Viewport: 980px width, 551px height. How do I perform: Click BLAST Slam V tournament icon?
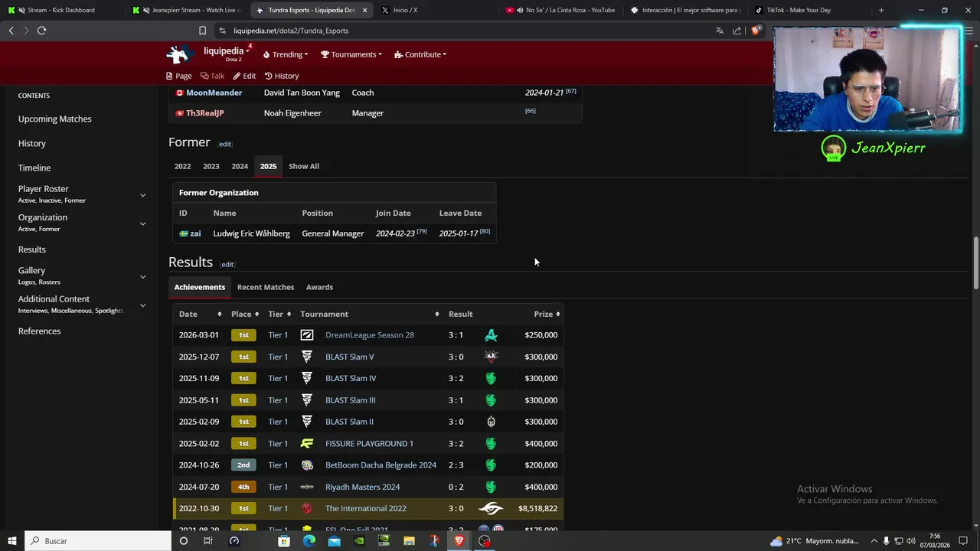[307, 357]
